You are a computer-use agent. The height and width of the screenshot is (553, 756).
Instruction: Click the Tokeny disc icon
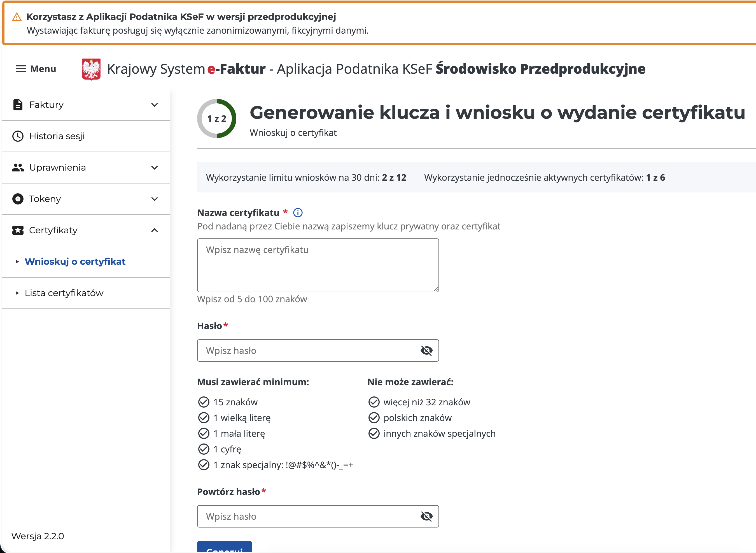pyautogui.click(x=18, y=199)
